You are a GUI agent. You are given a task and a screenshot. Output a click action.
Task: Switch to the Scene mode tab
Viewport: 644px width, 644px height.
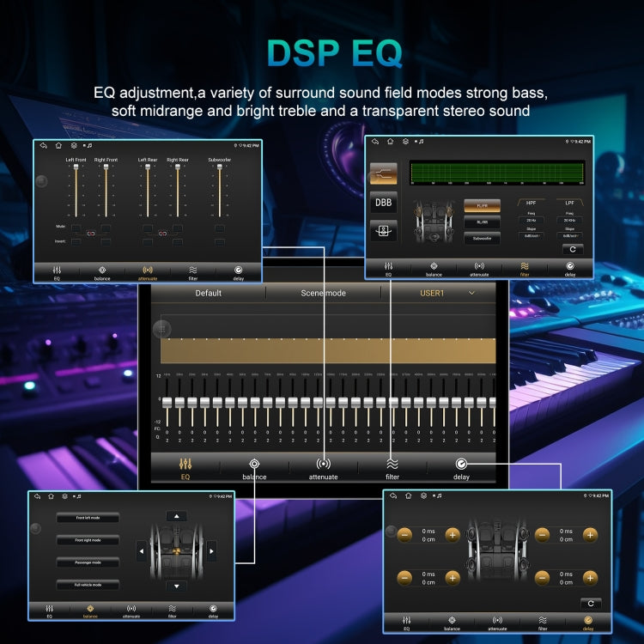pyautogui.click(x=323, y=293)
